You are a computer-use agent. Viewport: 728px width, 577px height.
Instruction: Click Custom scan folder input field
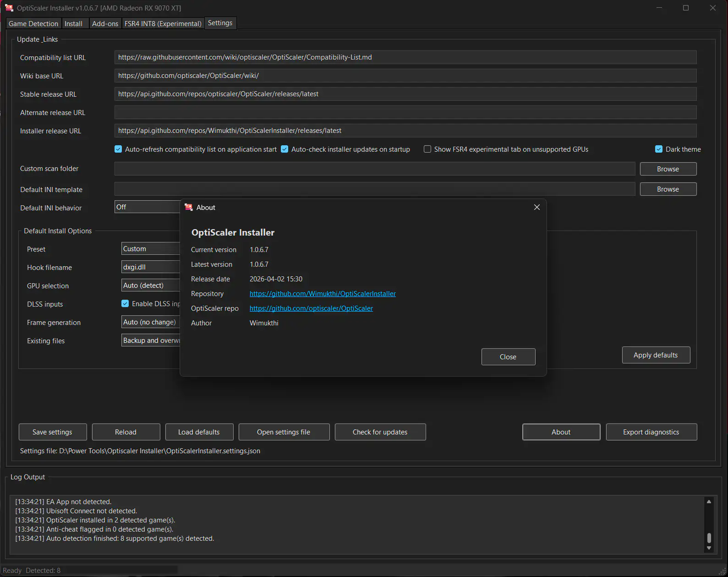pos(375,169)
